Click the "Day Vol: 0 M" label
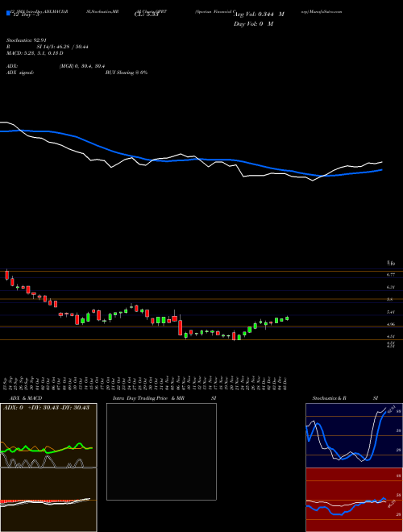Viewport: 403px width, 532px height. point(253,24)
